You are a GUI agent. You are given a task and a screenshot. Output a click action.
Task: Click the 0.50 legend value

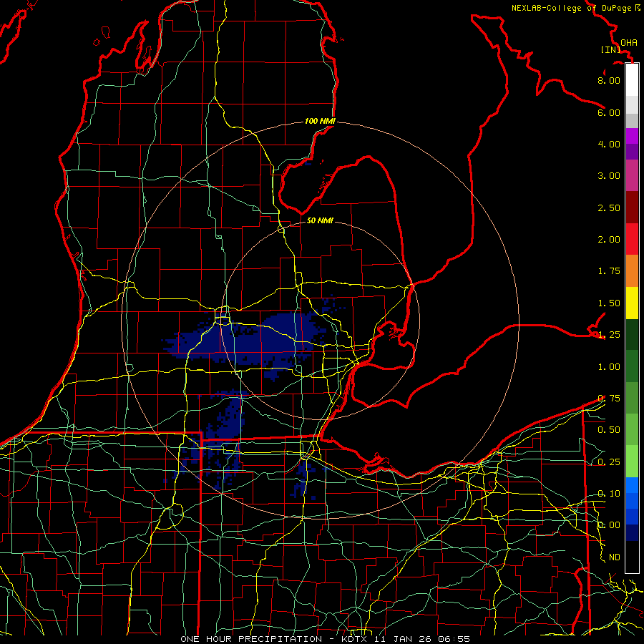point(609,430)
